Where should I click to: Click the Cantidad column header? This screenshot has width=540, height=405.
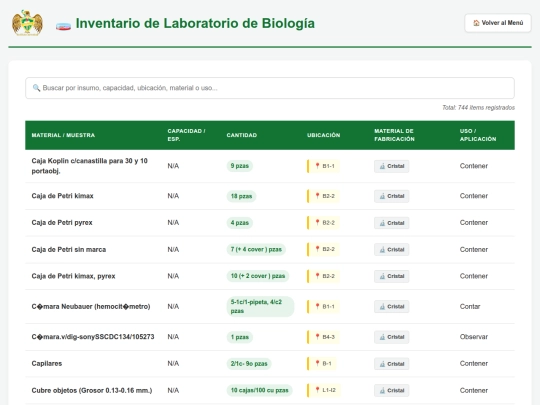[241, 135]
